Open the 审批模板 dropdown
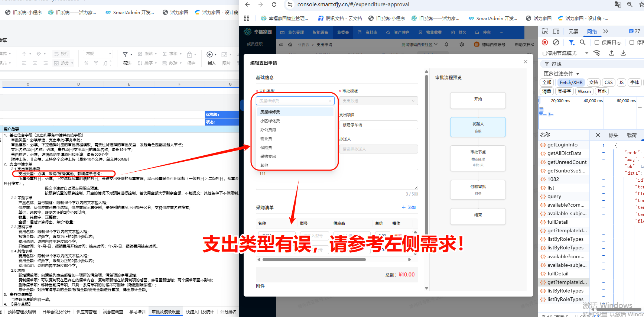644x317 pixels. pyautogui.click(x=378, y=101)
